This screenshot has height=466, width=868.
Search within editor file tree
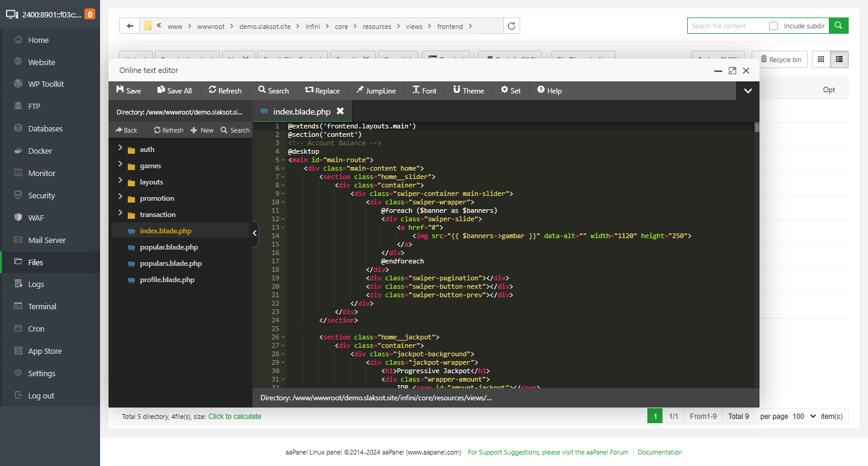point(235,130)
